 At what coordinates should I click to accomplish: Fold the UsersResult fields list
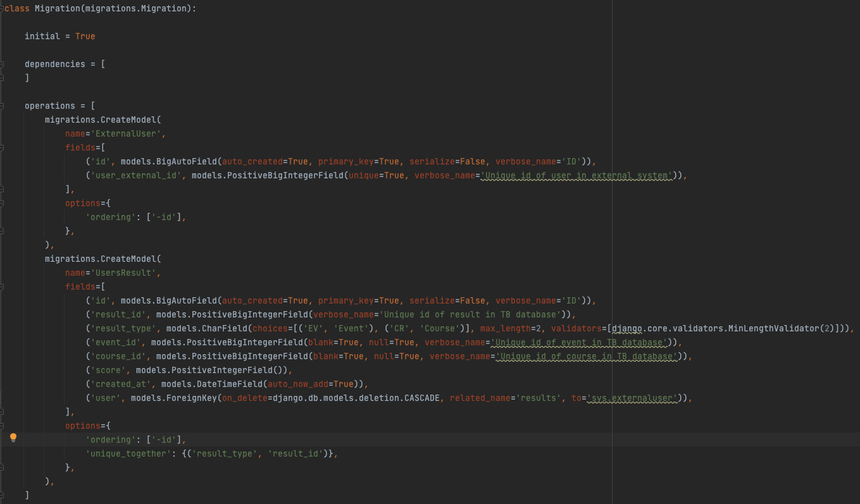[3, 286]
